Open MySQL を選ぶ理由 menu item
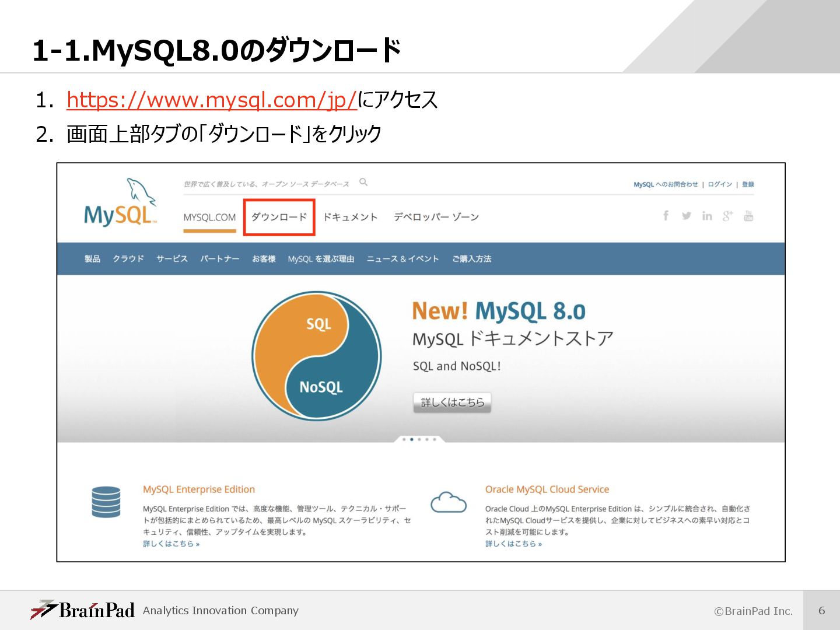Viewport: 840px width, 630px height. (x=321, y=259)
